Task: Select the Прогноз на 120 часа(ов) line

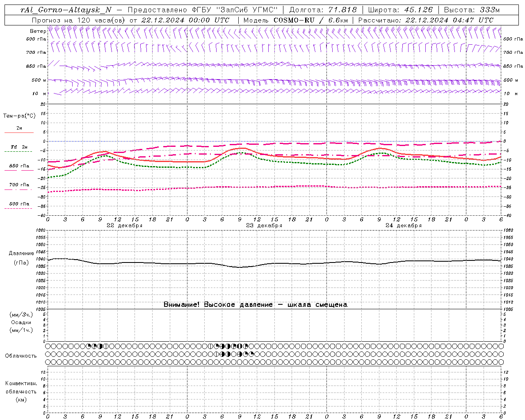Action: click(130, 20)
